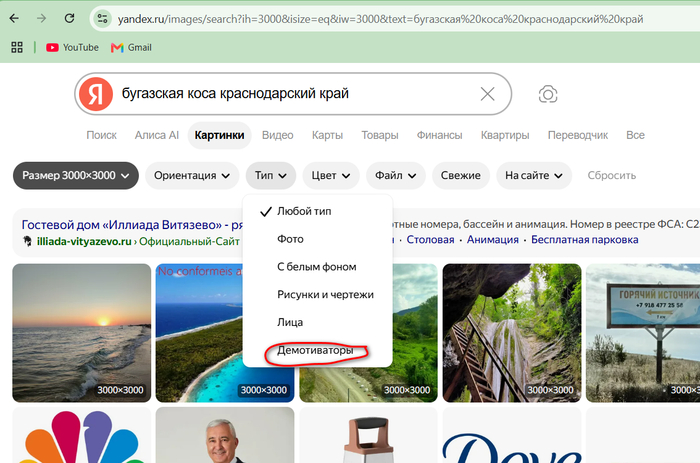Click the address bar URL
This screenshot has width=700, height=463.
pyautogui.click(x=380, y=19)
